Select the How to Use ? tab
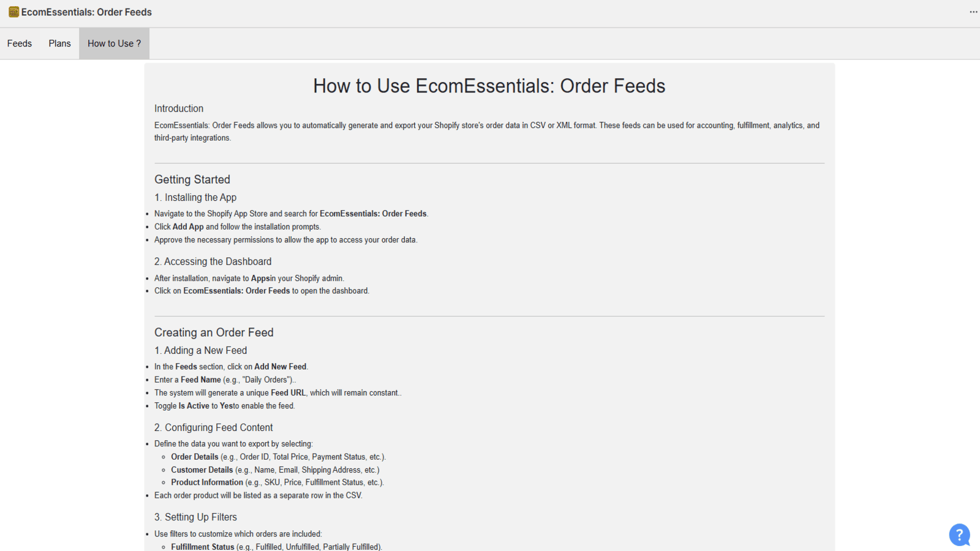This screenshot has height=551, width=980. pyautogui.click(x=114, y=43)
